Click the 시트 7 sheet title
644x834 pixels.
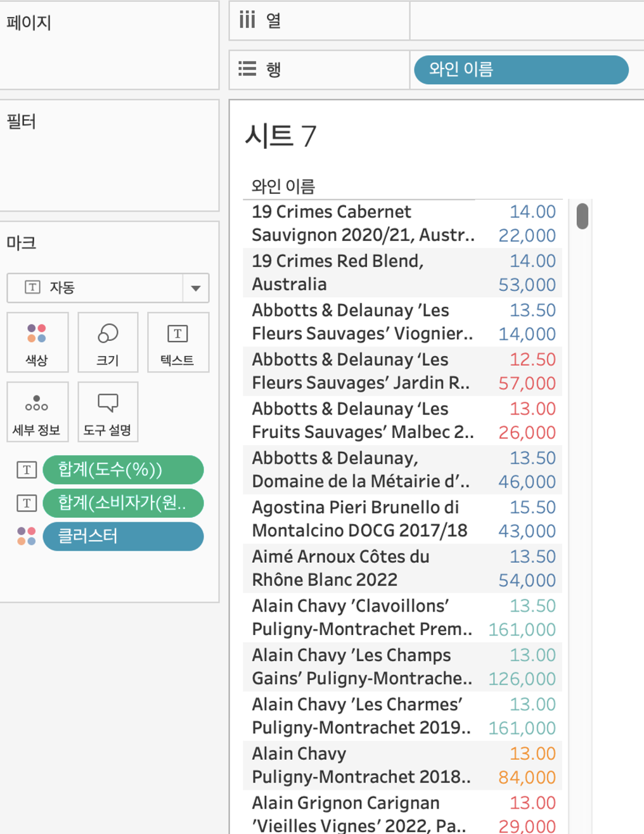[281, 136]
